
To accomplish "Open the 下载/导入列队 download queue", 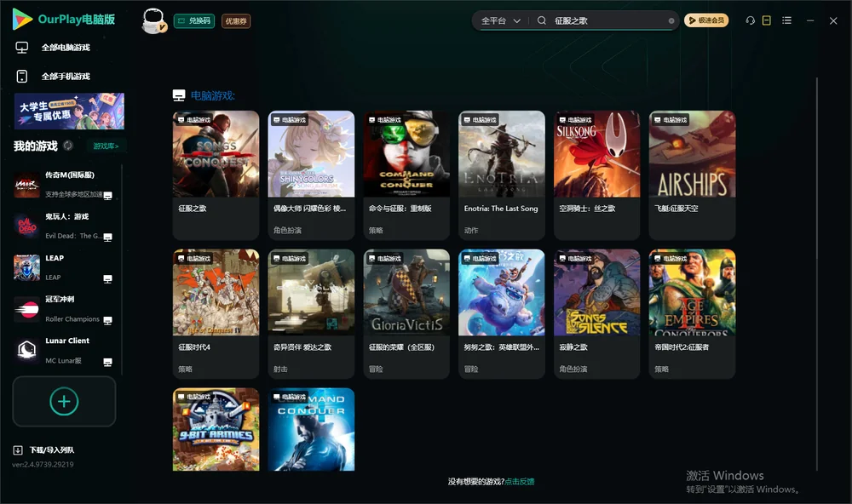I will 44,450.
